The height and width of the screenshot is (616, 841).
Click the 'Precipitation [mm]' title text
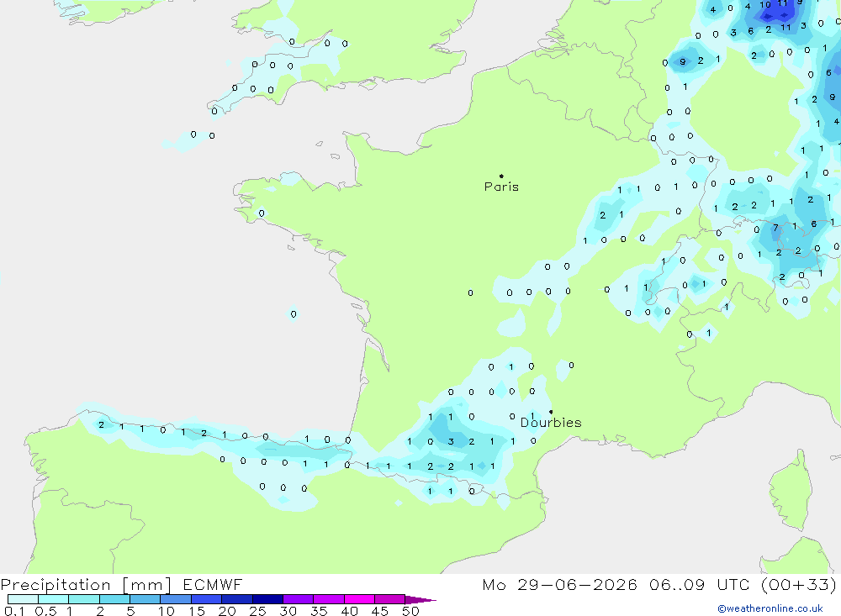[x=86, y=585]
